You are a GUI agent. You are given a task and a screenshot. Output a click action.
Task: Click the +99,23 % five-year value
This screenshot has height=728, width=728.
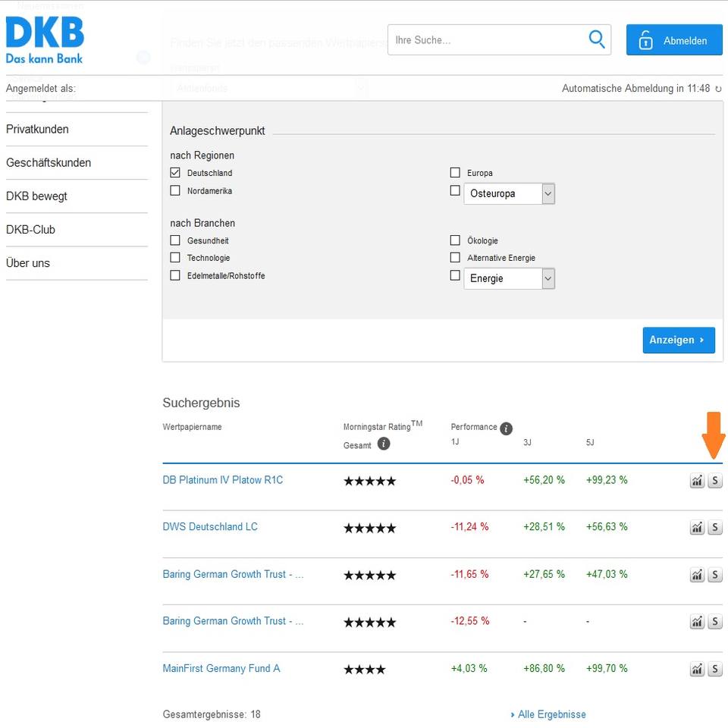tap(607, 480)
